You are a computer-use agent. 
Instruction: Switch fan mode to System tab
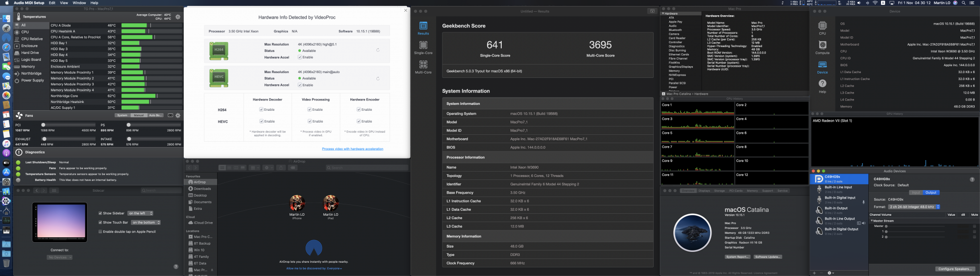pyautogui.click(x=122, y=115)
